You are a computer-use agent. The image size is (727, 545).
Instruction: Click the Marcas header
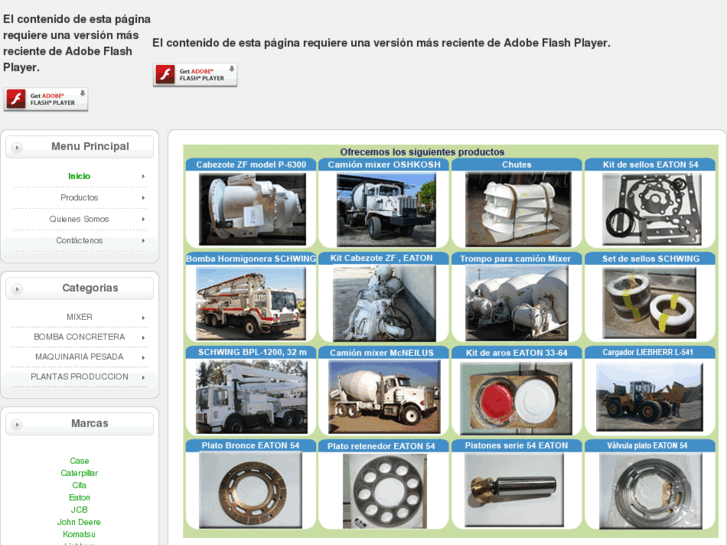[79, 423]
